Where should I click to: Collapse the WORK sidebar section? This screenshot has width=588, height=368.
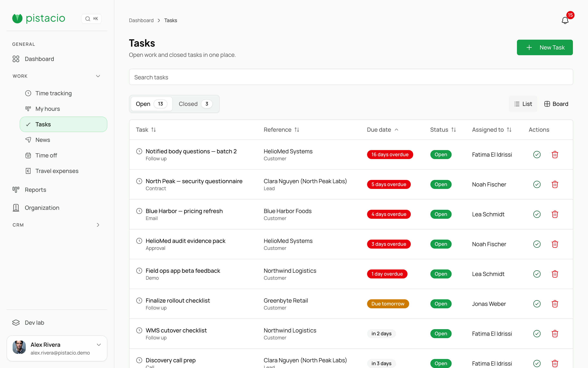coord(98,76)
